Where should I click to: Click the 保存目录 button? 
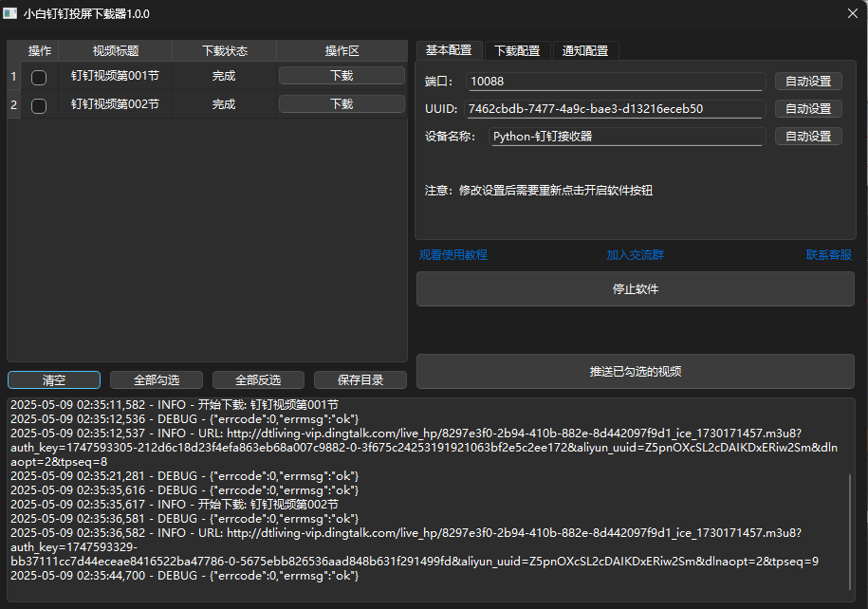[360, 379]
